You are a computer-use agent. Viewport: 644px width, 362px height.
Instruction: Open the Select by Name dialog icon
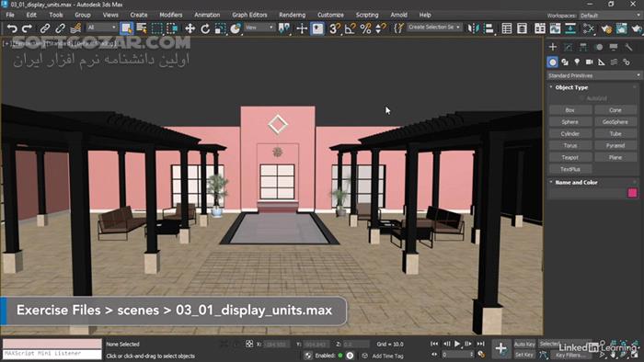(142, 28)
